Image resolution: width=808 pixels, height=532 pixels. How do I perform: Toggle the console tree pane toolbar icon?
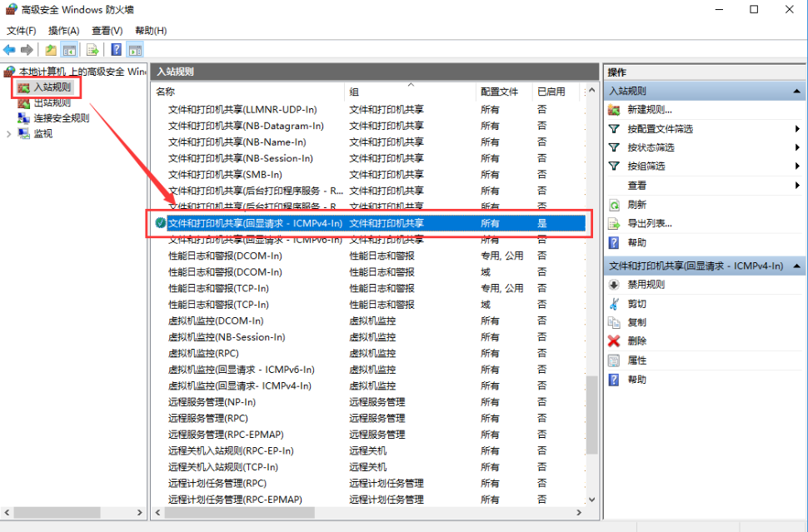tap(69, 50)
